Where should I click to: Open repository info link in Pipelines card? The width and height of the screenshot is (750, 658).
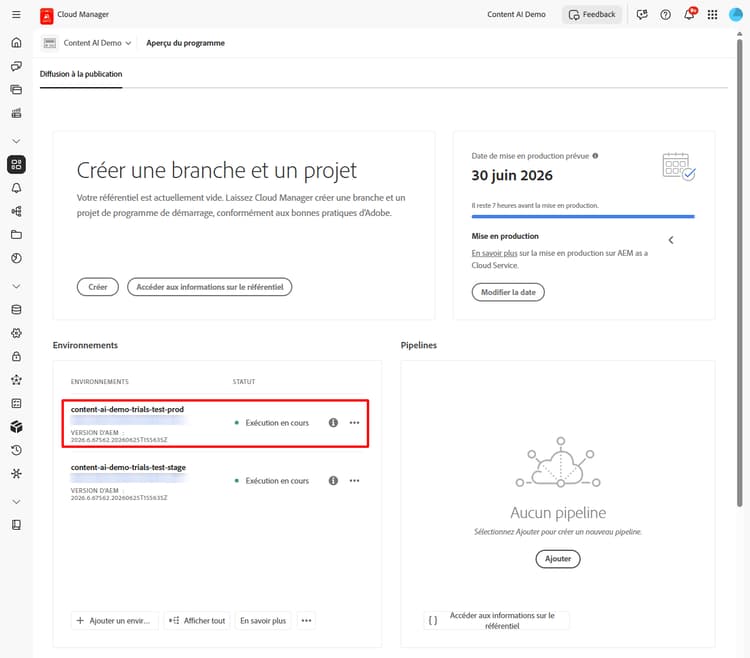click(496, 621)
